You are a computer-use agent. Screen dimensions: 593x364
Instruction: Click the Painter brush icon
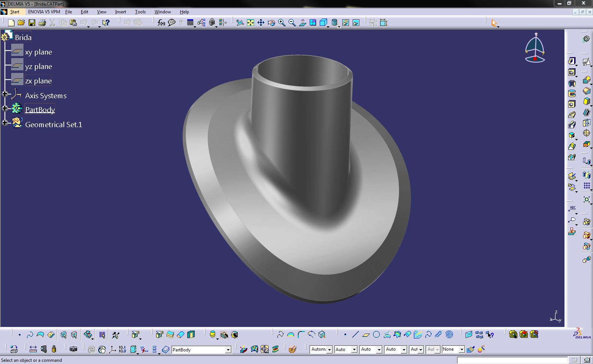coord(470,349)
